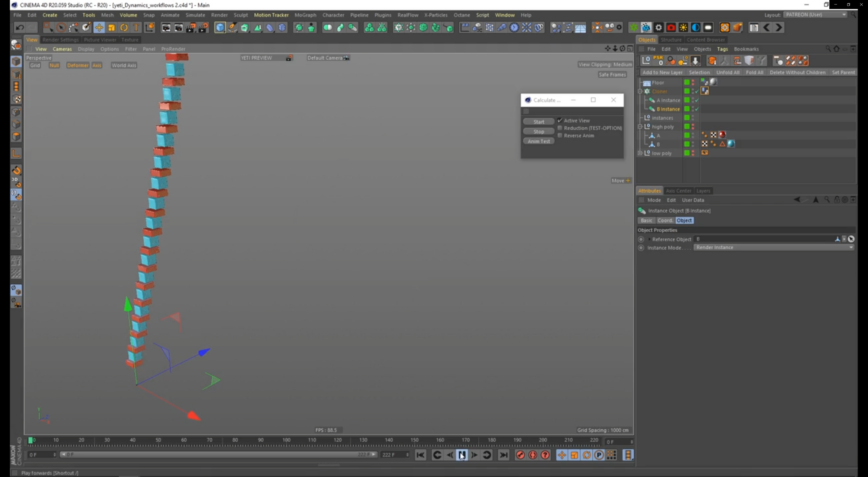
Task: Click the Spline Pen tool icon
Action: pyautogui.click(x=233, y=28)
